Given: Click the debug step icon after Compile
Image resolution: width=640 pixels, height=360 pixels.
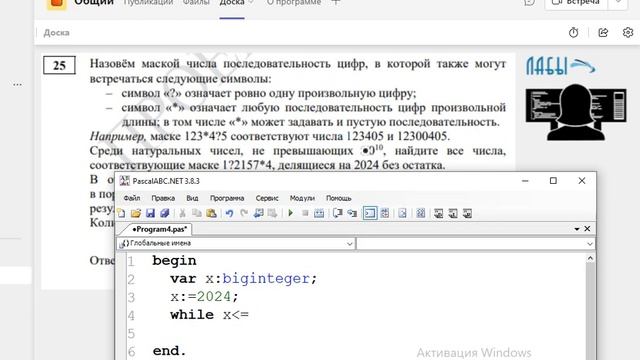Looking at the screenshot, I should [338, 213].
